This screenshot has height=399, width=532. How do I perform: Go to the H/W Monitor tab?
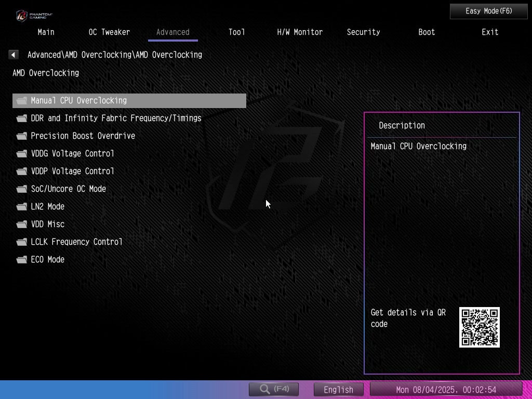click(x=300, y=32)
